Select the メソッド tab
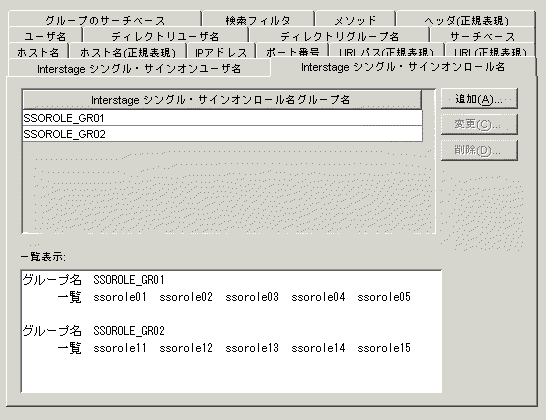This screenshot has width=546, height=420. click(x=355, y=20)
